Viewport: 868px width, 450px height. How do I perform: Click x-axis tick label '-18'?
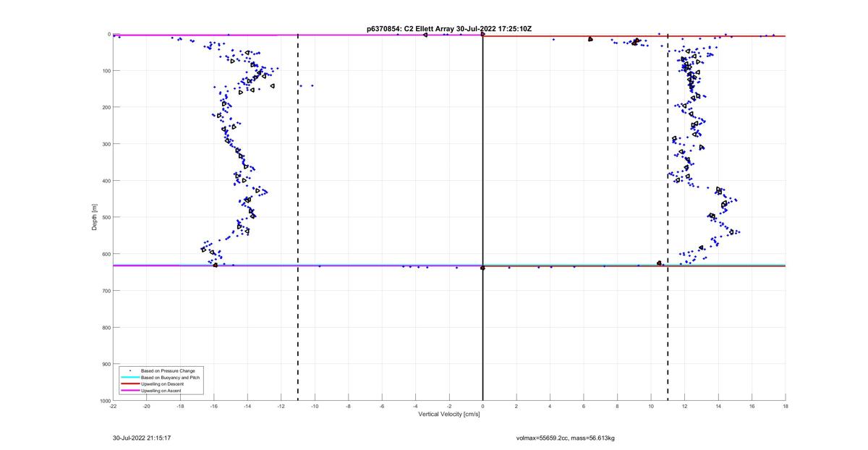[180, 407]
